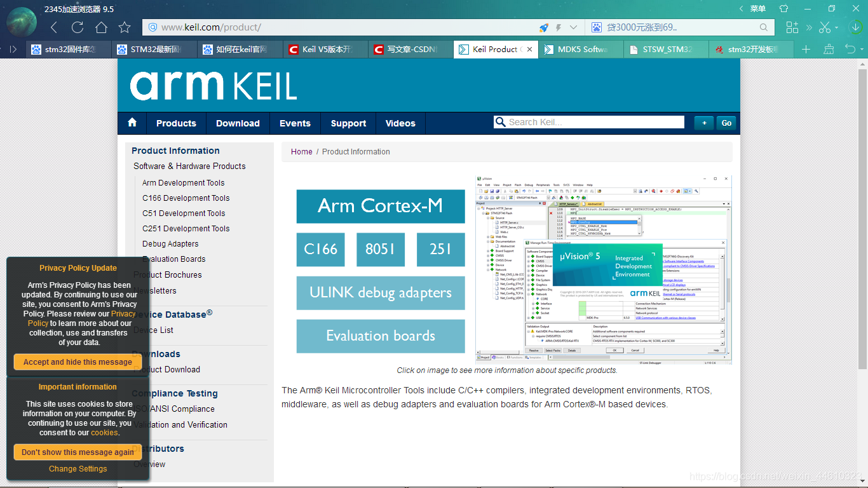The height and width of the screenshot is (488, 868).
Task: Switch to the stm32开发板 tab
Action: 751,50
